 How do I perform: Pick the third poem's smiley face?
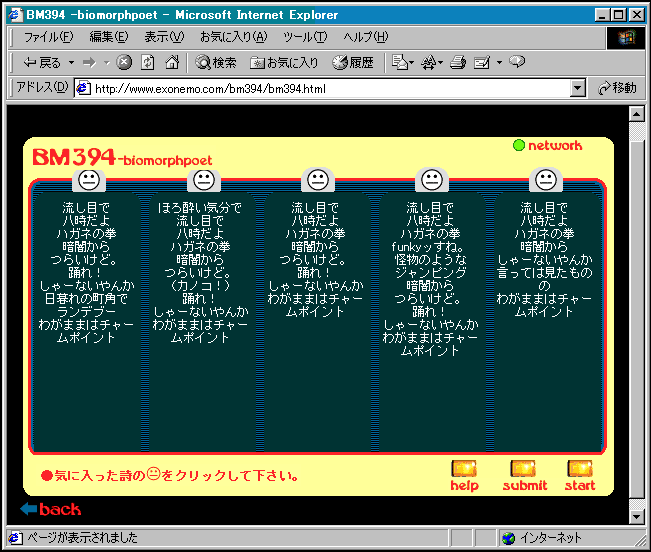coord(317,180)
